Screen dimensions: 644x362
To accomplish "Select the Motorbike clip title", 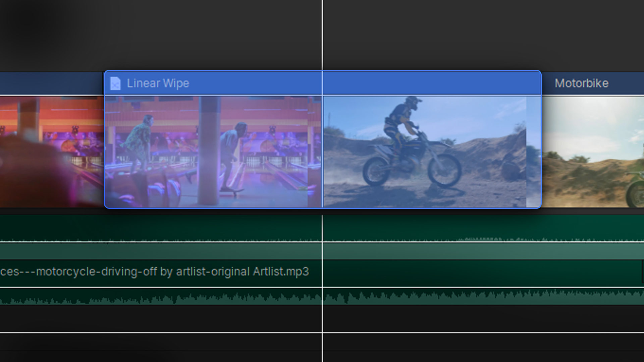I will click(581, 83).
